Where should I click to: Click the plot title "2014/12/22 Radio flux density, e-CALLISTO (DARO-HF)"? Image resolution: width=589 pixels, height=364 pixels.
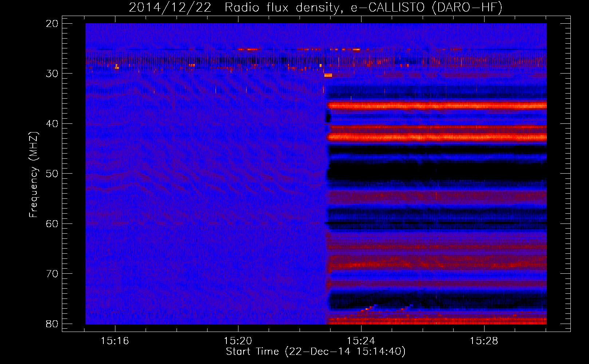tap(316, 7)
